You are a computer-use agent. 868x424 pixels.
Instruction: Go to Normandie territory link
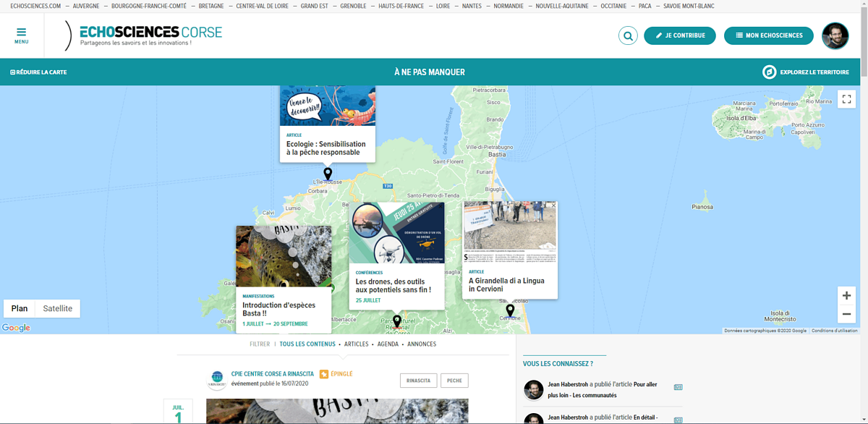pos(509,6)
